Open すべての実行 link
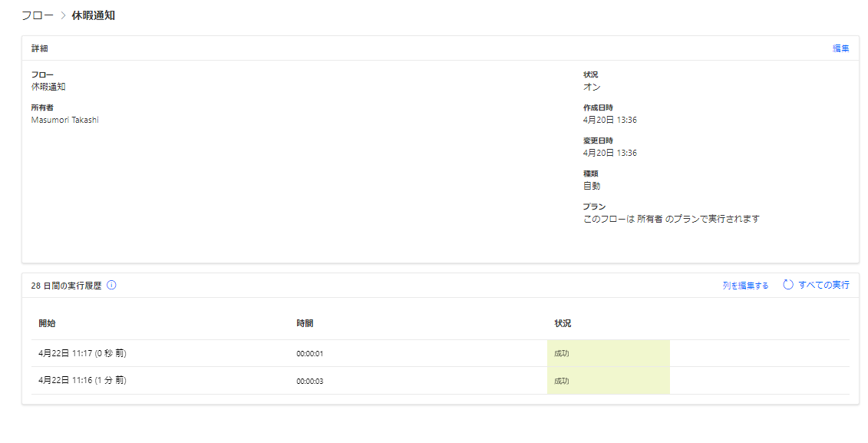 tap(823, 285)
